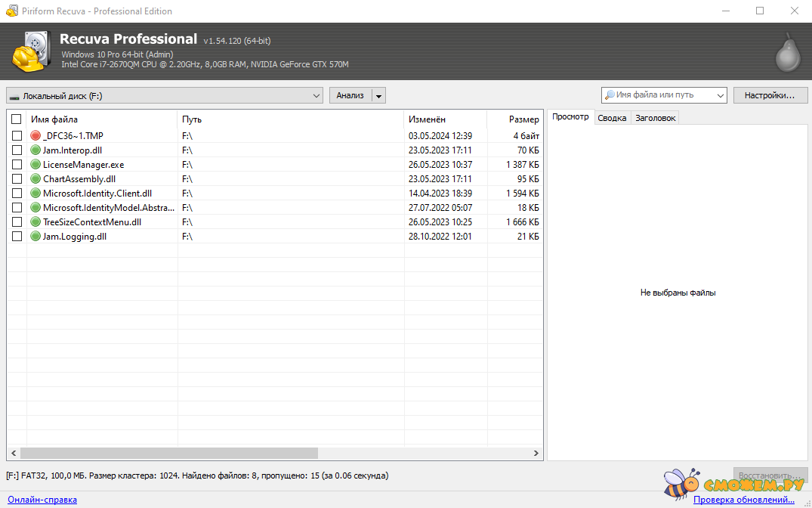Viewport: 812px width, 508px height.
Task: Check the box for Jam.Logging.dll
Action: tap(17, 237)
